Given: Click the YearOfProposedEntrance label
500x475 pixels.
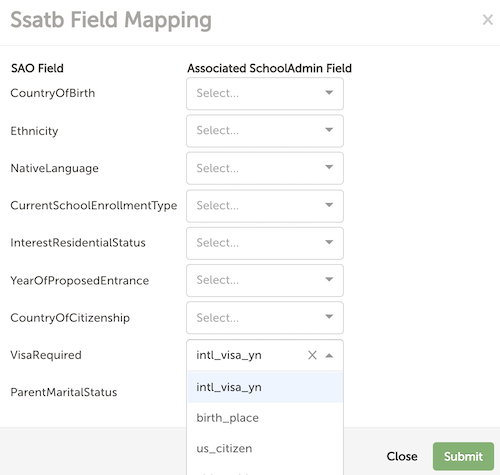Looking at the screenshot, I should pos(80,280).
